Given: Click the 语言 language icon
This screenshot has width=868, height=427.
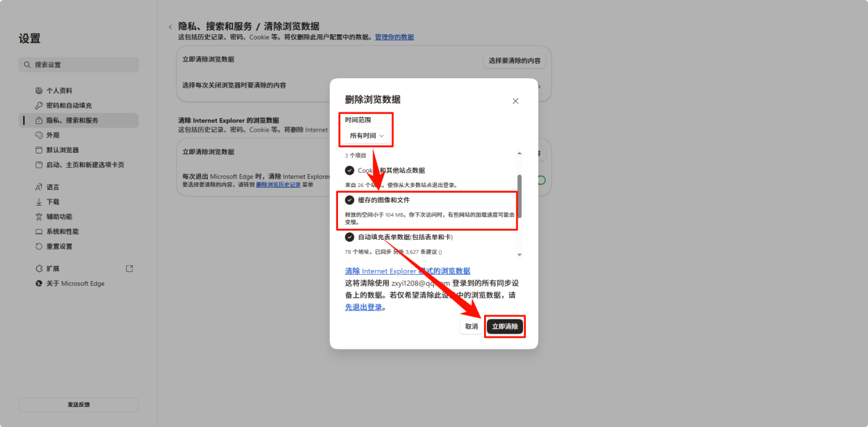Looking at the screenshot, I should [40, 186].
